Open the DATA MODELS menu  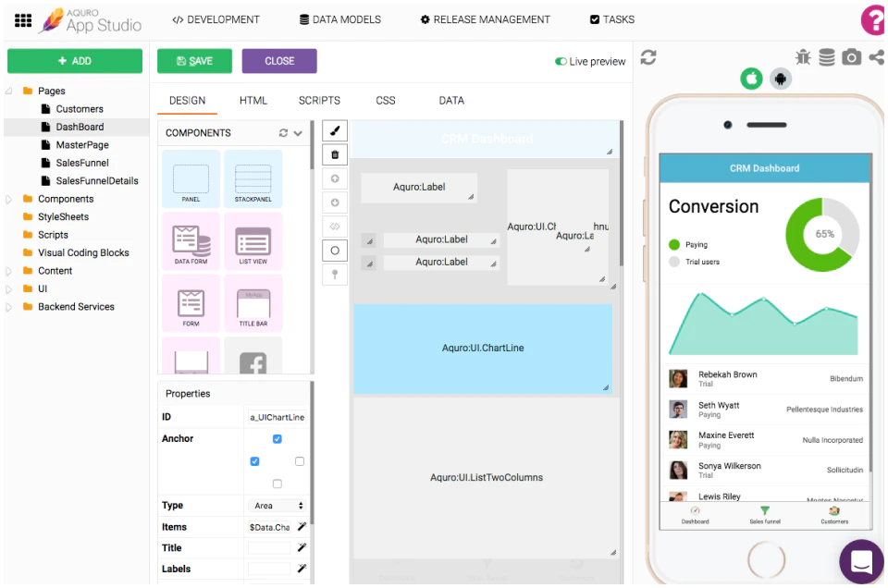click(339, 19)
